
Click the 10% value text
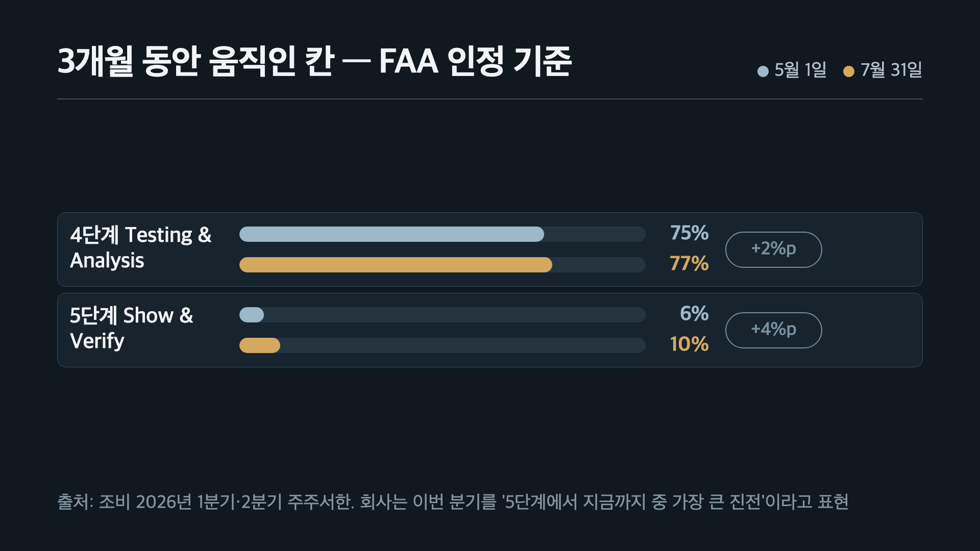point(689,344)
